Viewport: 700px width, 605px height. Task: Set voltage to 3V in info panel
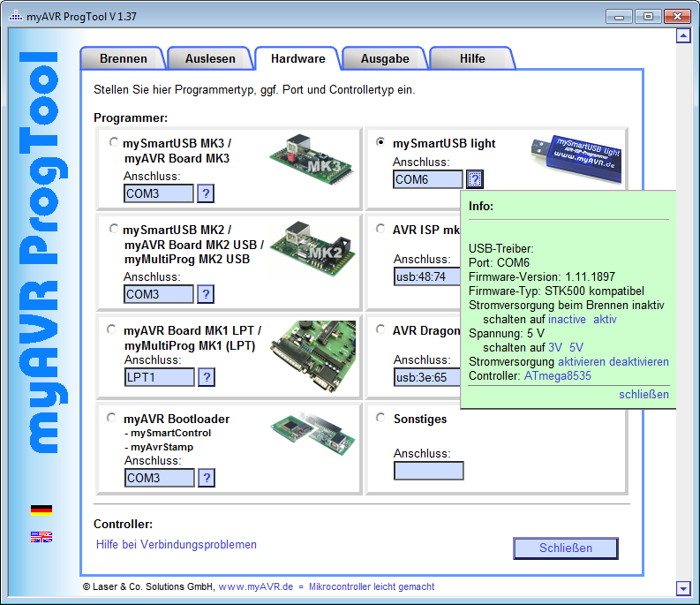tap(555, 348)
